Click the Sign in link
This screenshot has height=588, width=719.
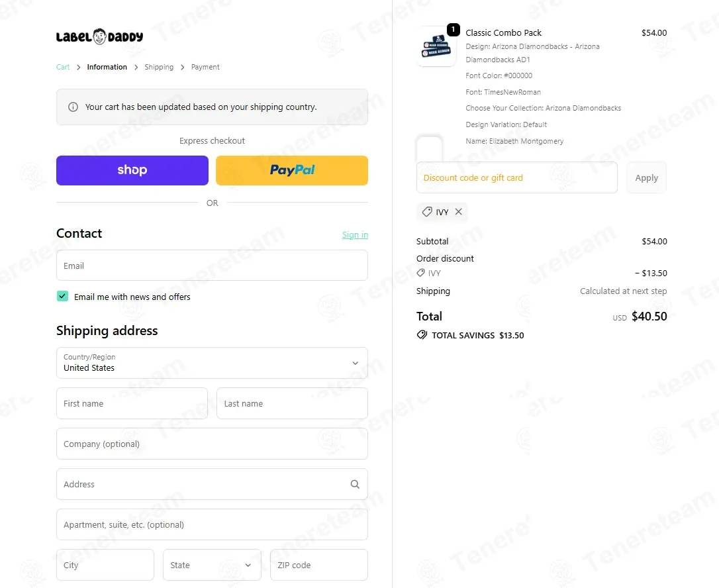pyautogui.click(x=355, y=235)
